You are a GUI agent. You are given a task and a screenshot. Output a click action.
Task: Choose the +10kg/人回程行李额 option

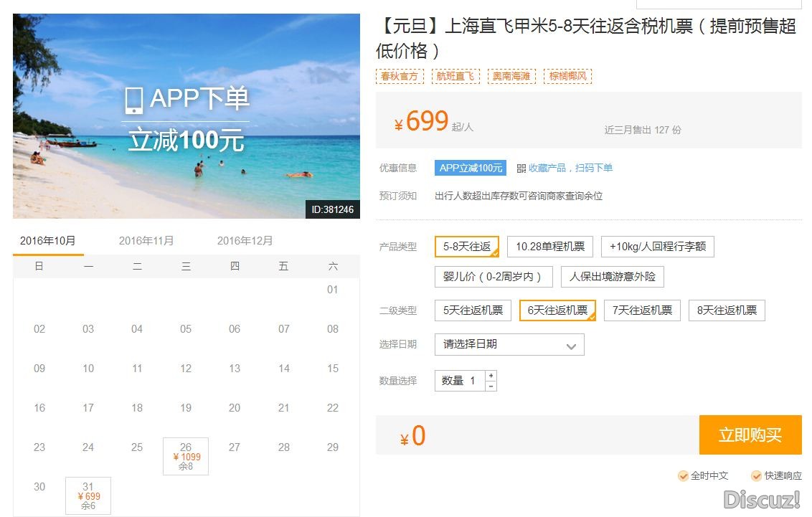658,247
